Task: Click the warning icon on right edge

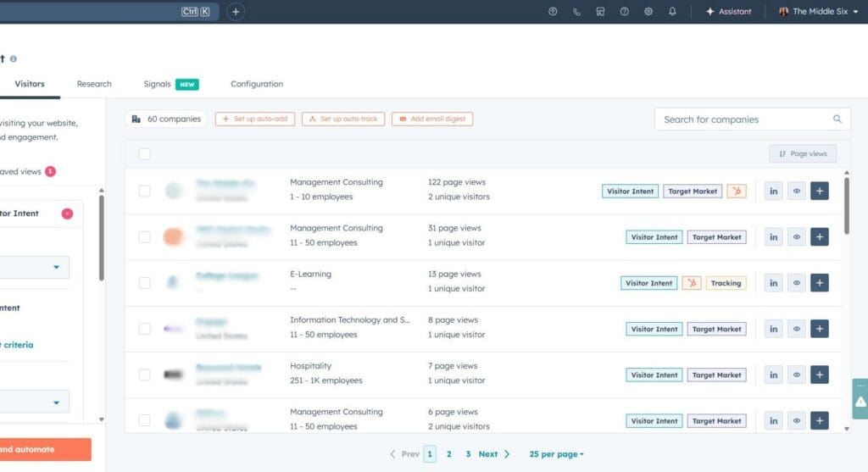Action: click(860, 402)
